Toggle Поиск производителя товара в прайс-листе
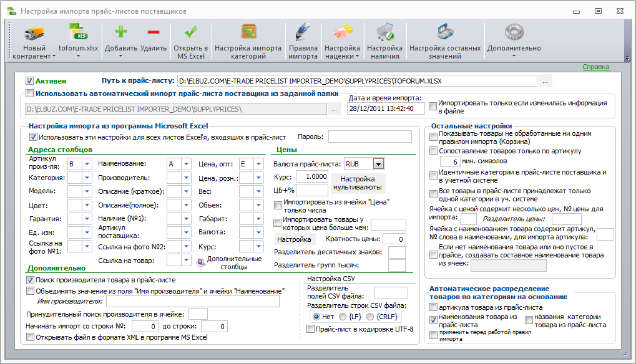The image size is (636, 364). [30, 280]
